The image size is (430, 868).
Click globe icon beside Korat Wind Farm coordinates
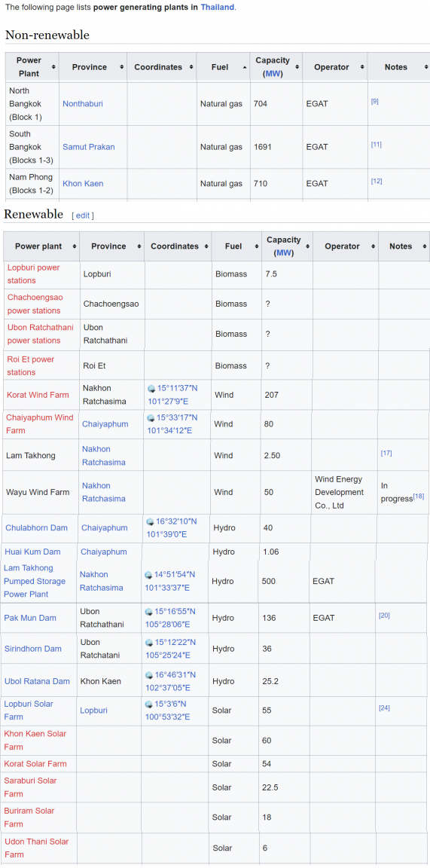click(151, 389)
